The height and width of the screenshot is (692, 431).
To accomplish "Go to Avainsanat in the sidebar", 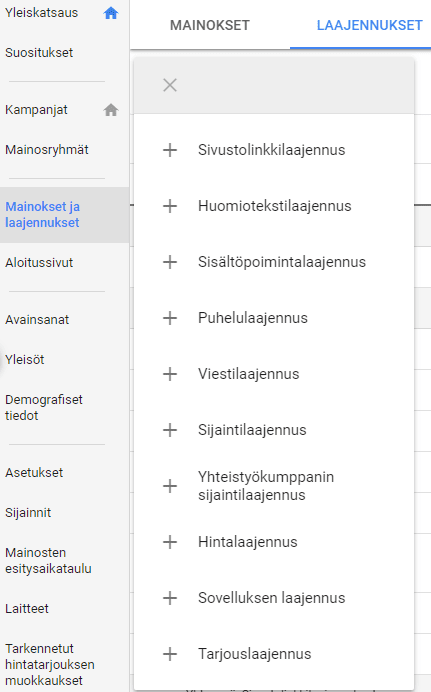I will pyautogui.click(x=37, y=320).
